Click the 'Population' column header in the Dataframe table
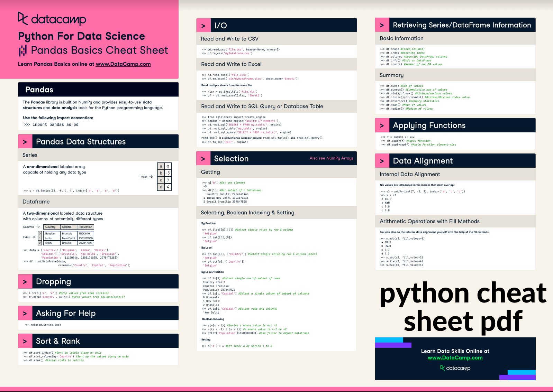553x392 pixels. coord(85,227)
